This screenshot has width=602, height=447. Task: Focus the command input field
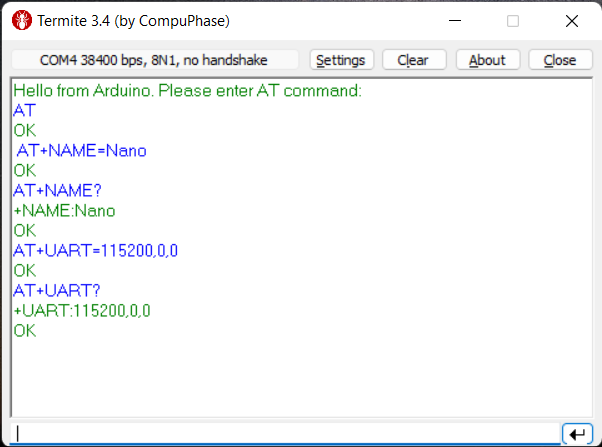pos(285,434)
